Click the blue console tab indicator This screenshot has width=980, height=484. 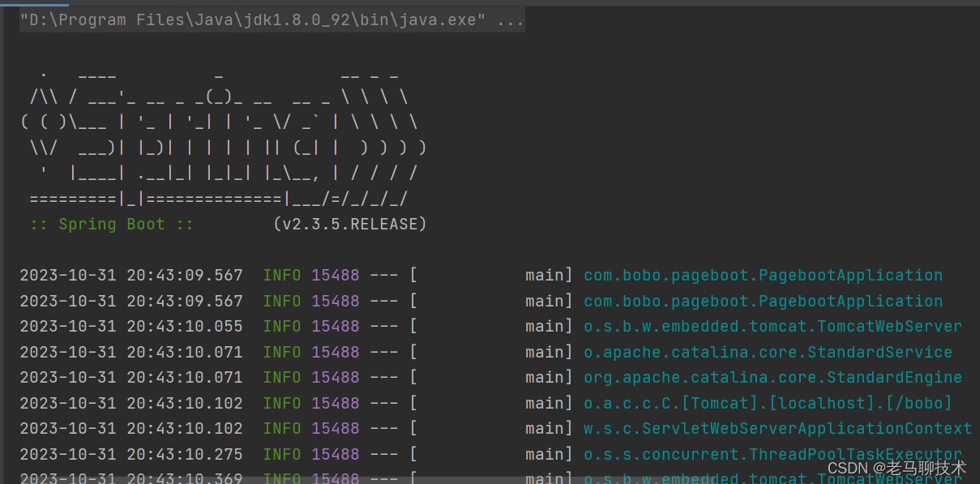[32, 3]
